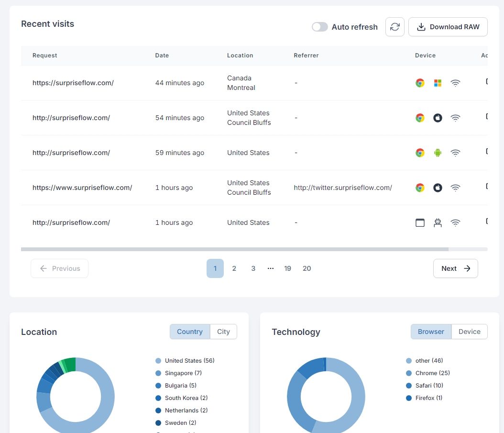This screenshot has height=433, width=504.
Task: Toggle the Auto refresh switch
Action: click(x=320, y=27)
